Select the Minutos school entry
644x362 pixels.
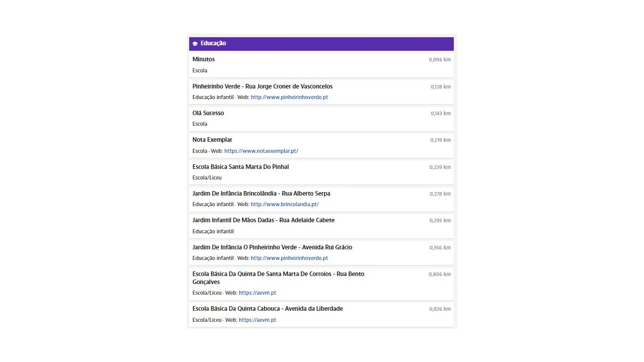[x=203, y=59]
